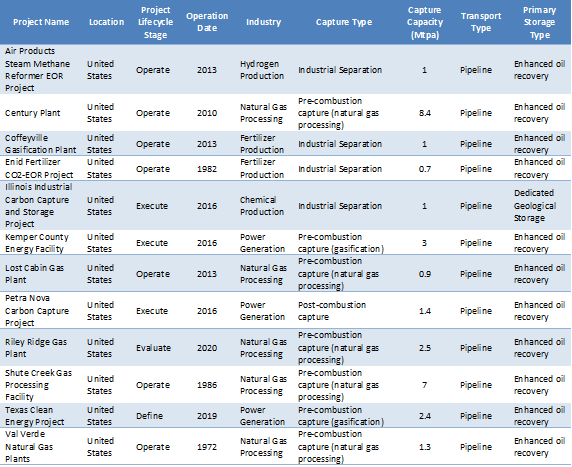Click the 'Val Verde Natural Gas Plants' cell
Image resolution: width=572 pixels, height=467 pixels.
coord(29,447)
